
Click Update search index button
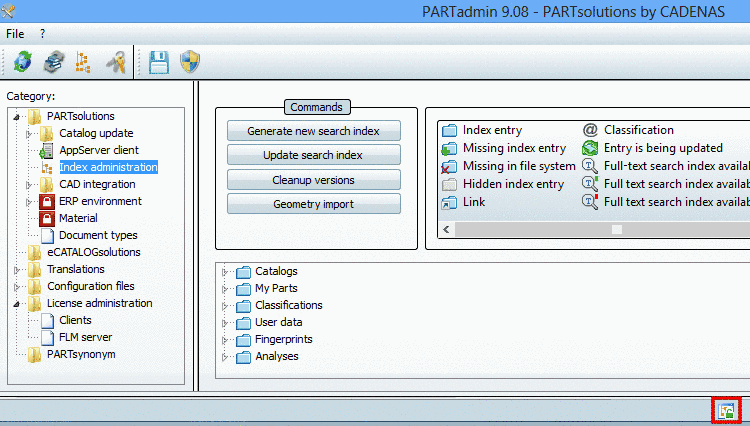tap(314, 155)
